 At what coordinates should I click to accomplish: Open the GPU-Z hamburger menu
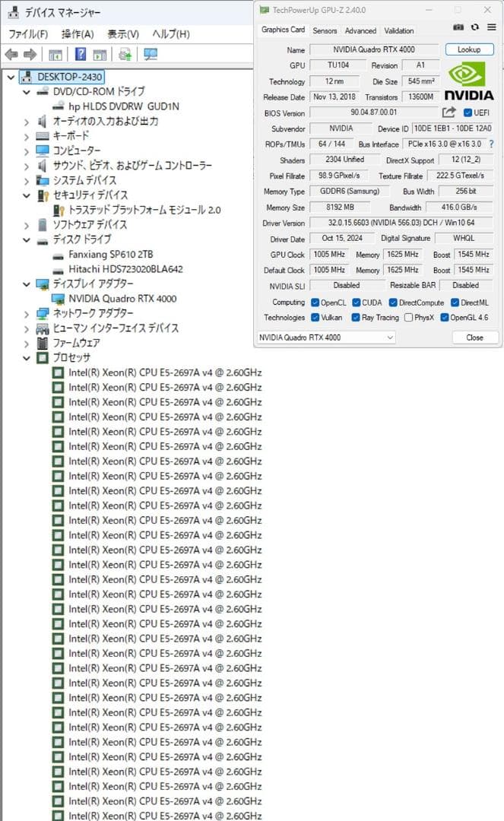click(x=491, y=27)
